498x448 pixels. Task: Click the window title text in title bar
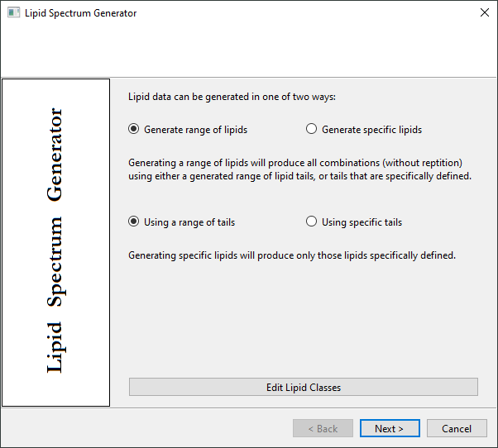click(x=81, y=13)
